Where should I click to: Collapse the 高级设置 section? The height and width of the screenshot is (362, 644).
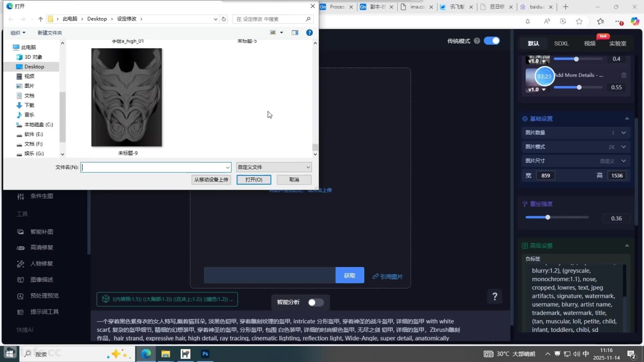[x=627, y=245]
